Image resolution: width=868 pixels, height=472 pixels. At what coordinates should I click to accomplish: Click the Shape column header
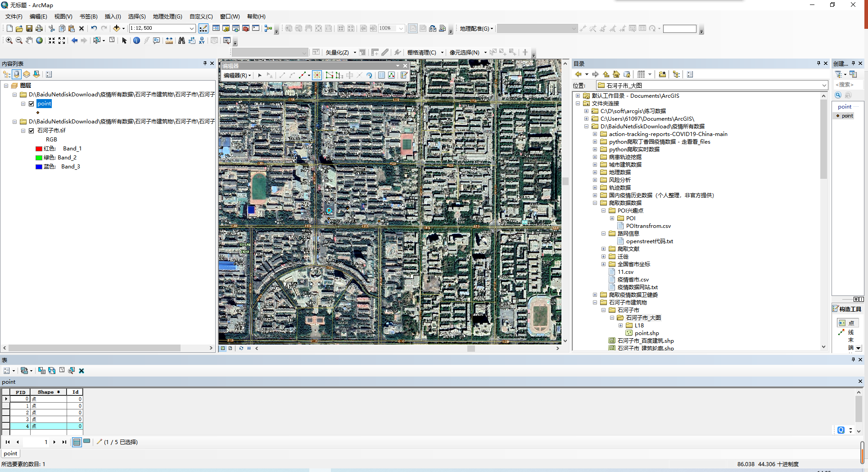49,392
